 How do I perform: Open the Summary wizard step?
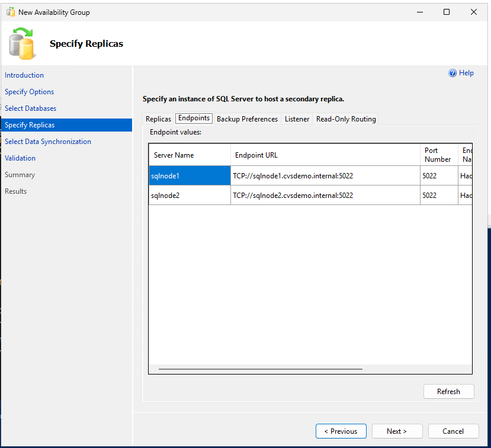(19, 174)
